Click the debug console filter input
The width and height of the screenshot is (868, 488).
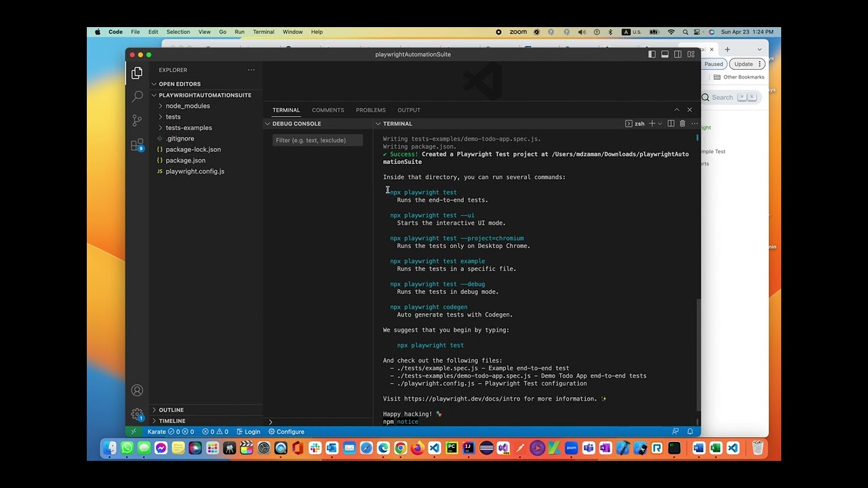[x=317, y=140]
